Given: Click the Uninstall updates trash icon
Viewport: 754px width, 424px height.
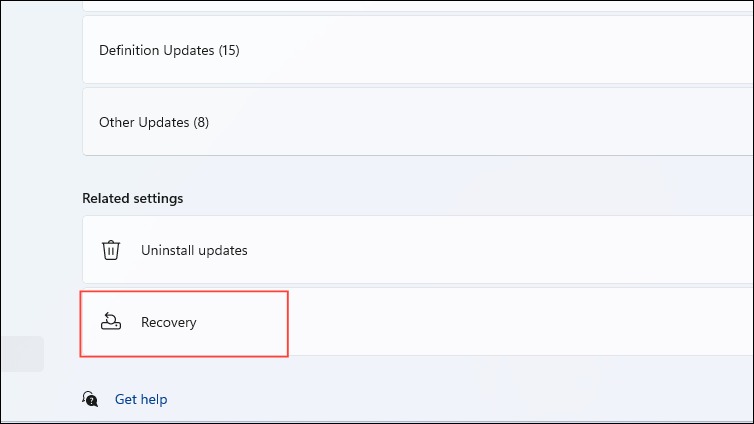Looking at the screenshot, I should click(111, 250).
